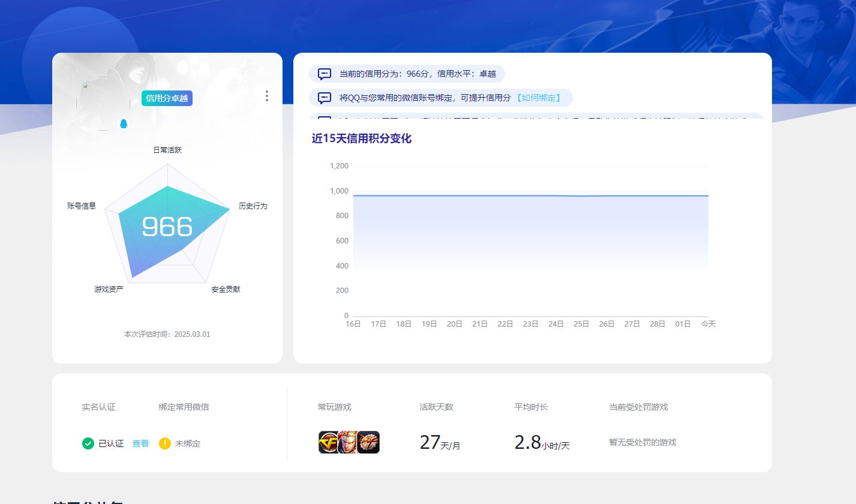Select the 游戏资产 radar axis label

coord(109,289)
